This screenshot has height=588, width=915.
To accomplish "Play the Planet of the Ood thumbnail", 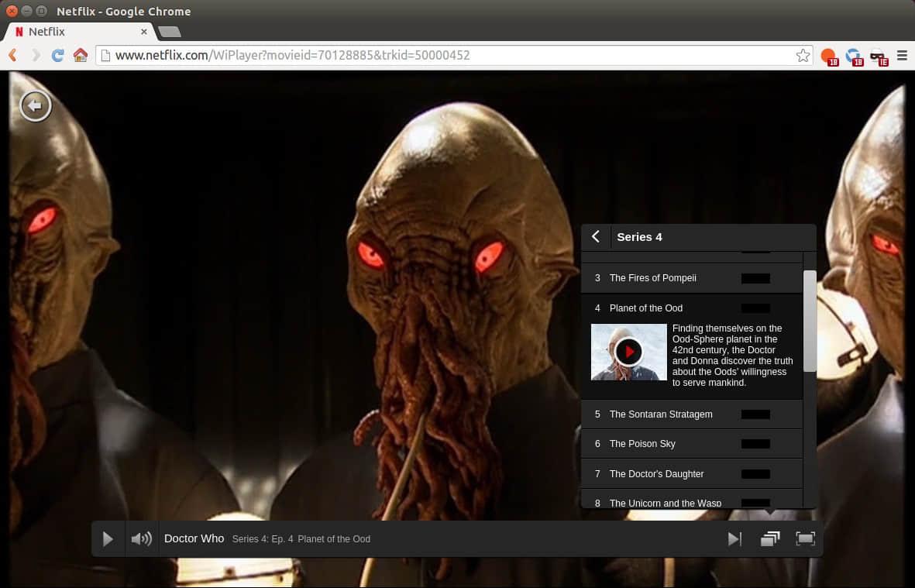I will pyautogui.click(x=628, y=352).
